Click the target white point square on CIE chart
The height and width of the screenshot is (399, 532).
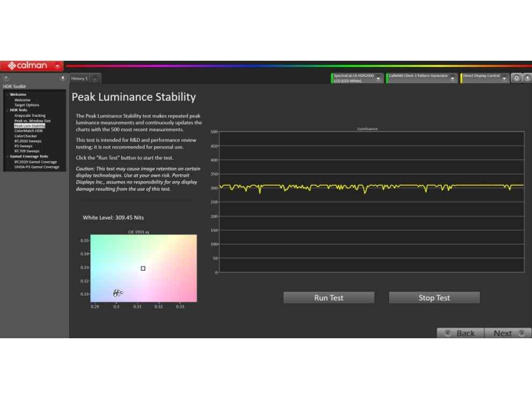143,269
